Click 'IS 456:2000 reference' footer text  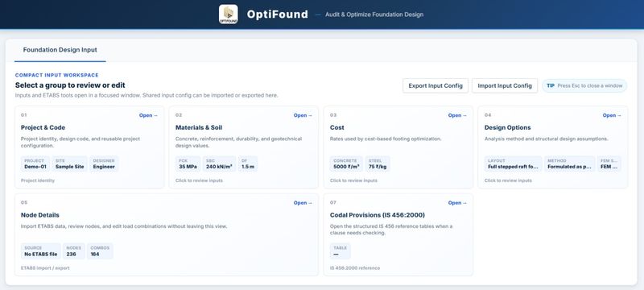[x=355, y=268]
